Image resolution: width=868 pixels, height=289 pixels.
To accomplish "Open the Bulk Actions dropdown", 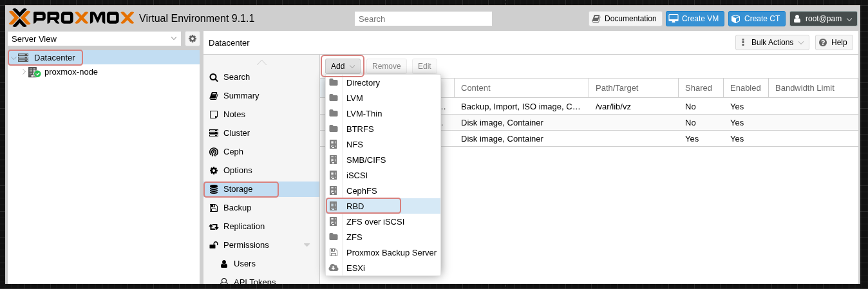I will pos(772,42).
